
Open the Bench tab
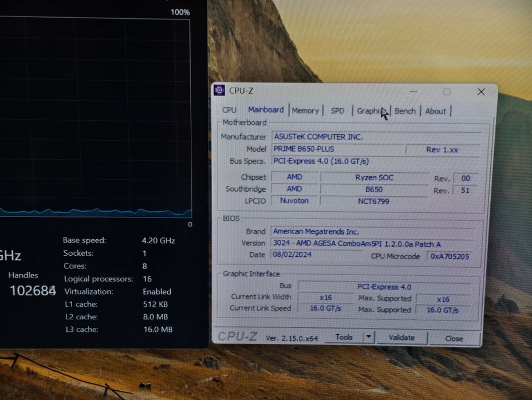tap(405, 111)
